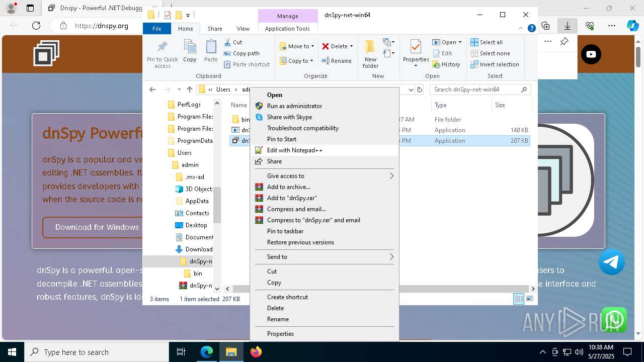Viewport: 644px width, 362px height.
Task: Select the Users folder in tree
Action: coord(185,153)
